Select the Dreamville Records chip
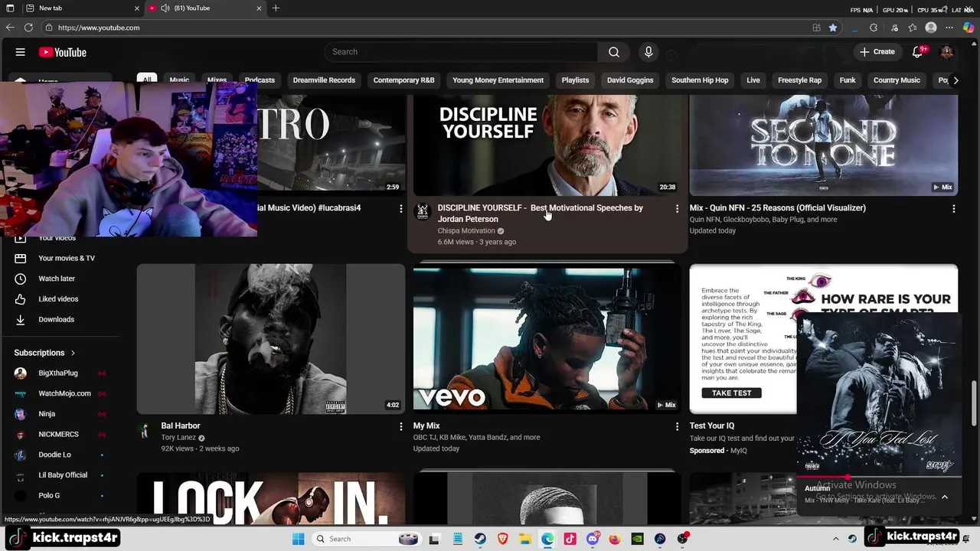Image resolution: width=980 pixels, height=551 pixels. (x=324, y=80)
